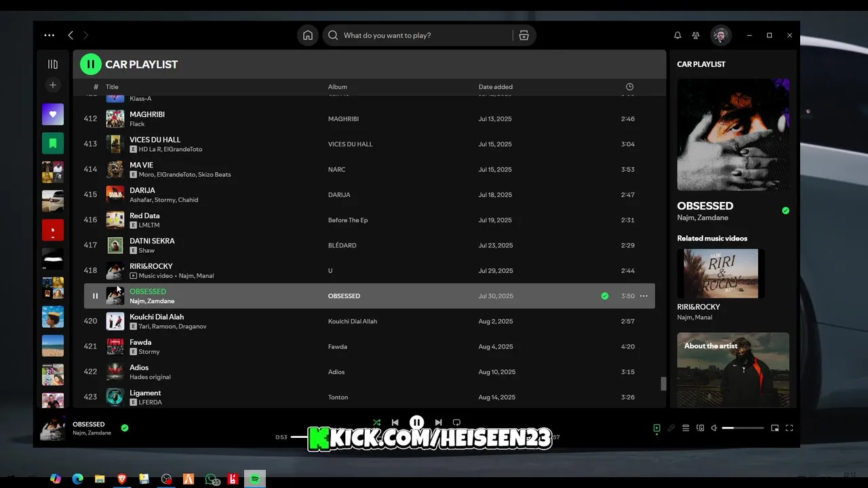Open Your Episodes green bookmark tile

[53, 143]
